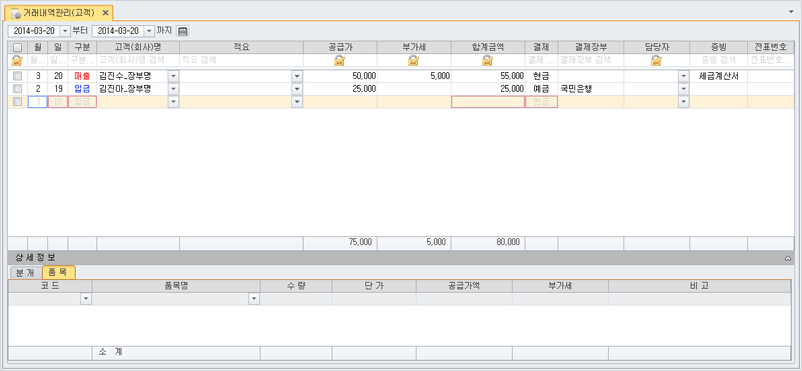Click the 세금계산서 cell
802x371 pixels.
point(718,76)
